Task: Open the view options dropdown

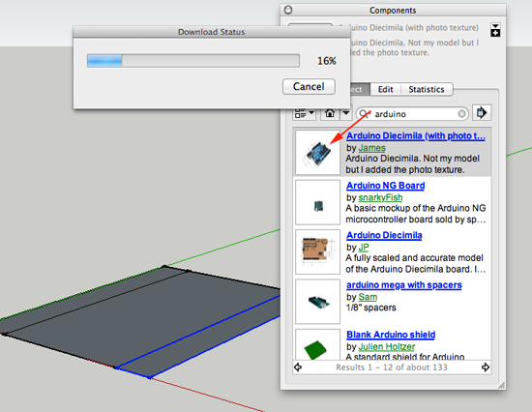Action: tap(305, 113)
